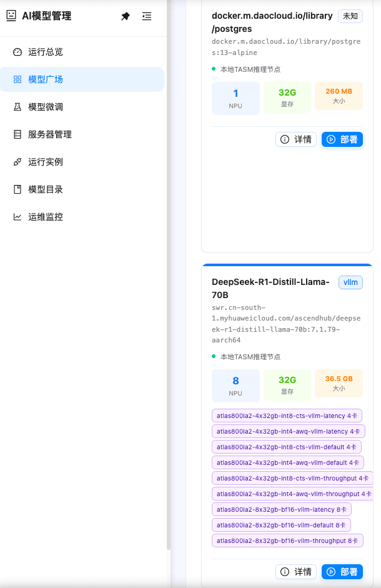Screen dimensions: 381x588
Task: Click the 260 MB 大小 stat box
Action: click(x=339, y=96)
